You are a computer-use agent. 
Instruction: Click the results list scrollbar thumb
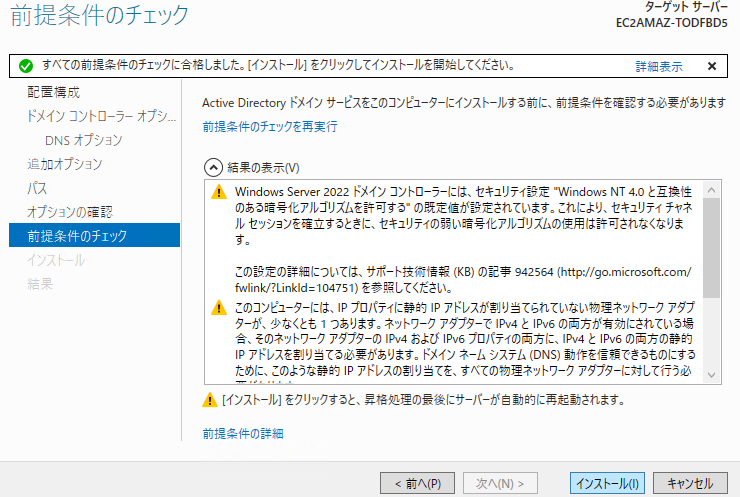(x=712, y=248)
